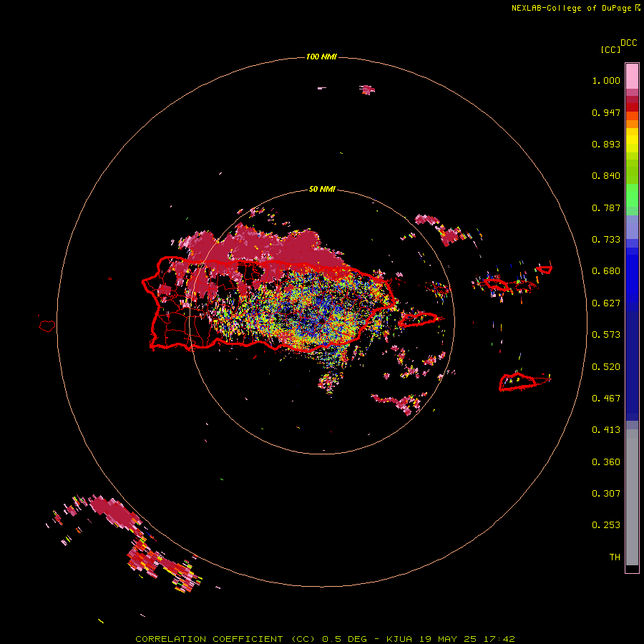Image resolution: width=644 pixels, height=644 pixels.
Task: Pick the dark navy segment of the color bar
Action: pyautogui.click(x=632, y=366)
